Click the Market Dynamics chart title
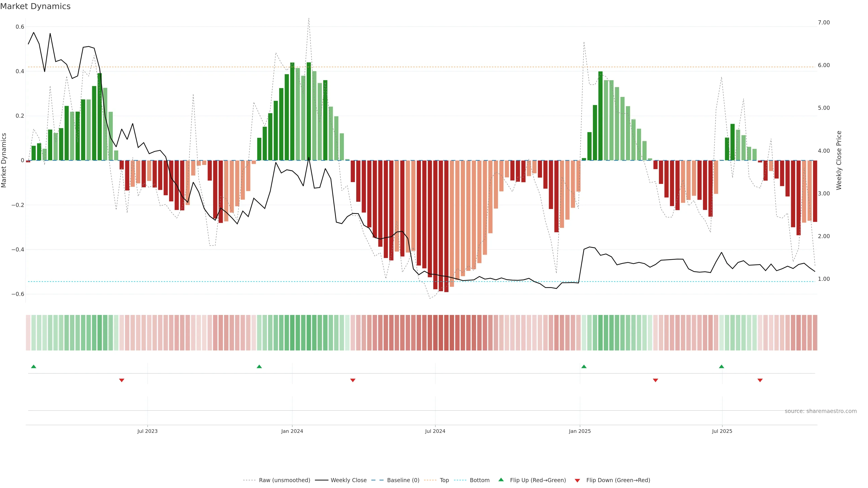 [35, 6]
